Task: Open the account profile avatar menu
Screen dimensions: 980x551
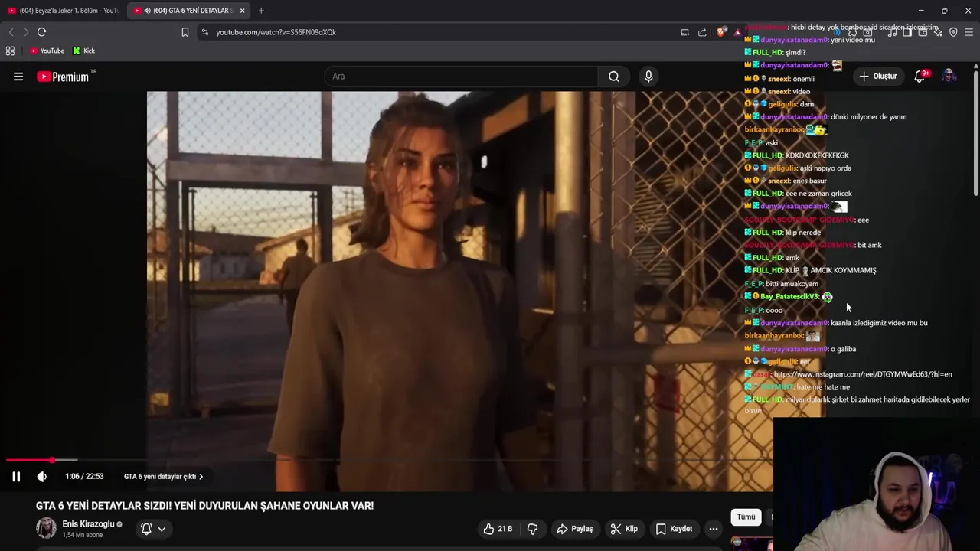Action: coord(949,77)
